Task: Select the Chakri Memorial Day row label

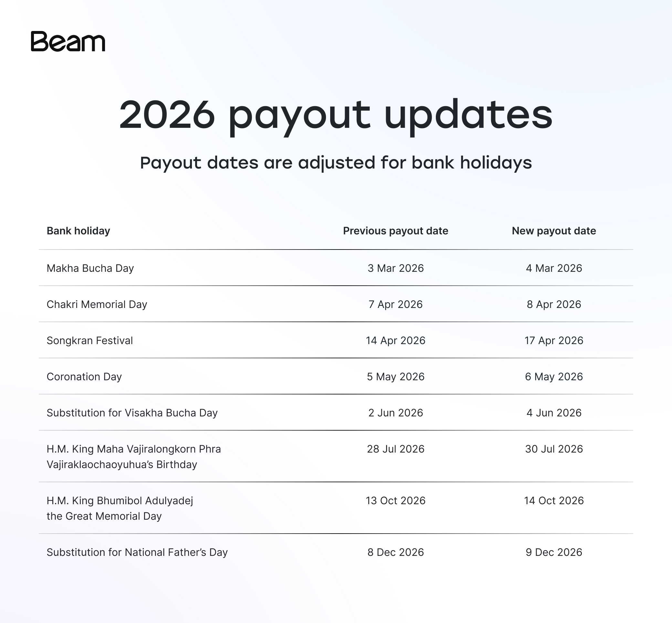Action: click(97, 304)
